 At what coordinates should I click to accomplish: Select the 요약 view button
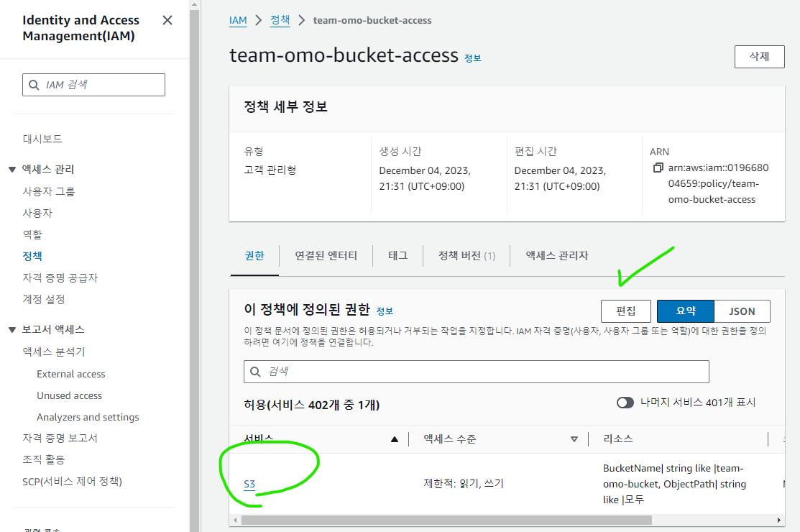(686, 311)
